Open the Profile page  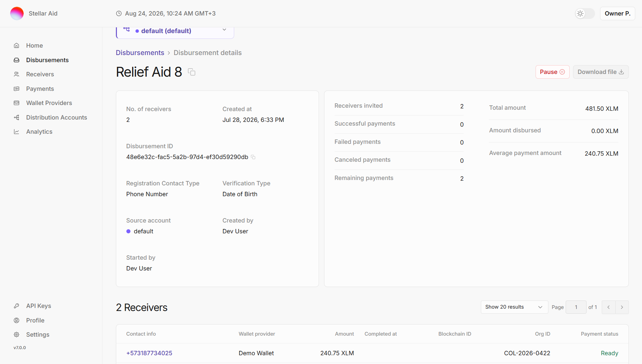[35, 320]
